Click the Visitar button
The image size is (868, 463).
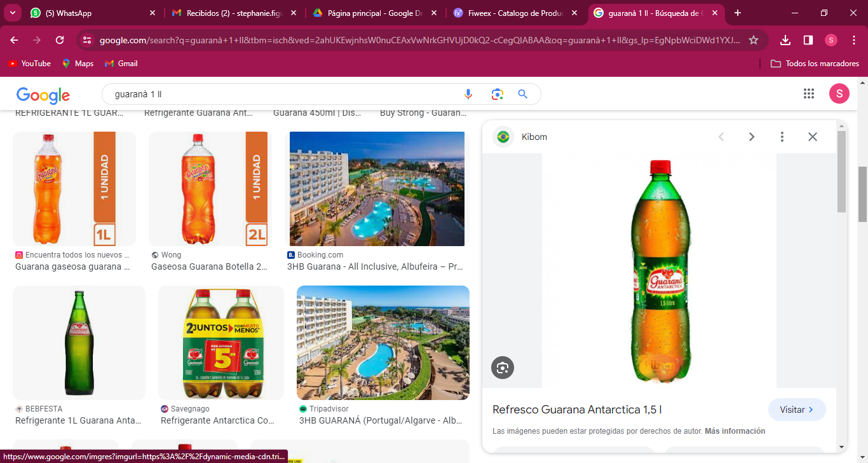point(797,410)
